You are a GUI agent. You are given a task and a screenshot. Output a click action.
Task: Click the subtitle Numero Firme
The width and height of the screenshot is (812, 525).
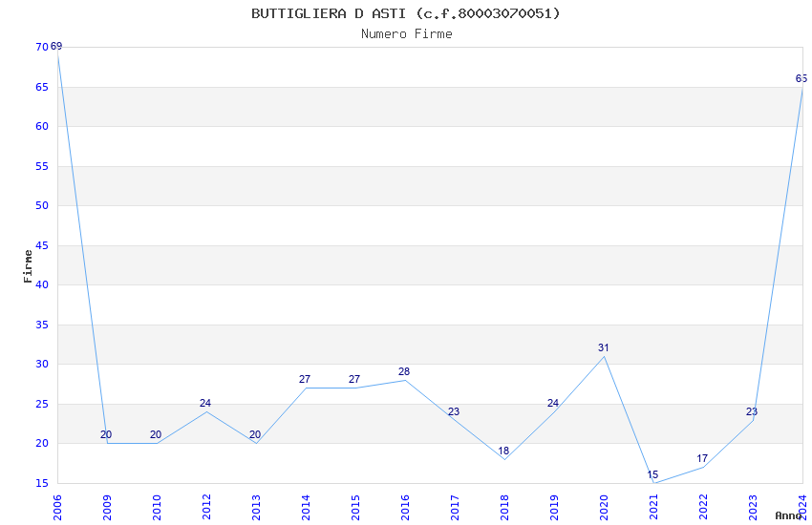coord(407,34)
